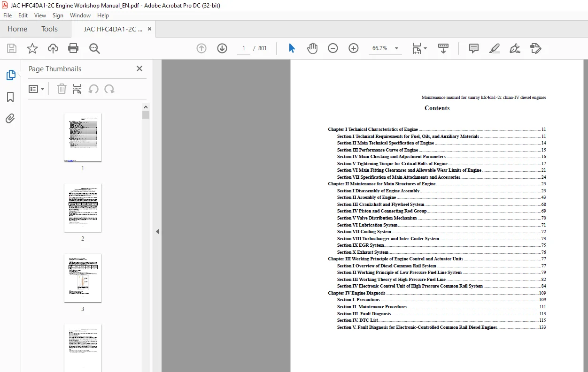Click the Save file icon
The width and height of the screenshot is (588, 372).
coord(12,48)
